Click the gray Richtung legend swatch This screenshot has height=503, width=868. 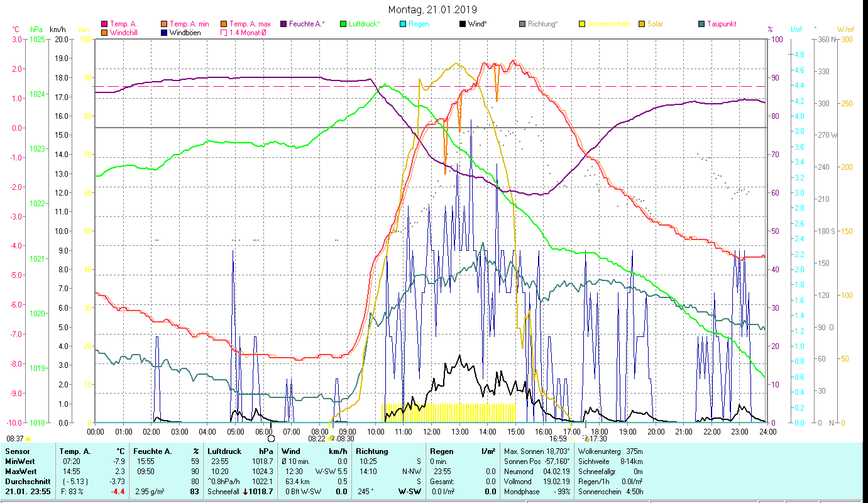click(x=522, y=24)
